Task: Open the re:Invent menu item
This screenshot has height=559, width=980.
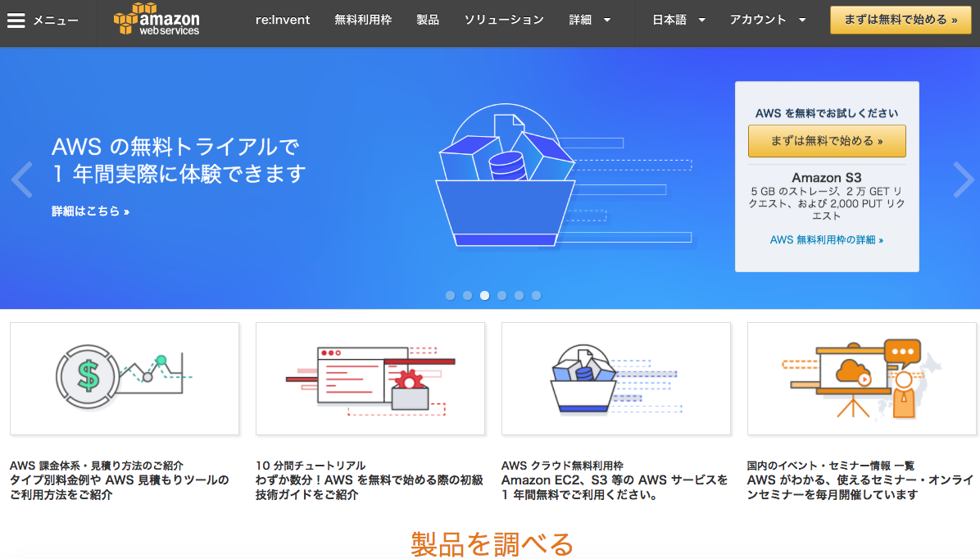Action: pyautogui.click(x=283, y=20)
